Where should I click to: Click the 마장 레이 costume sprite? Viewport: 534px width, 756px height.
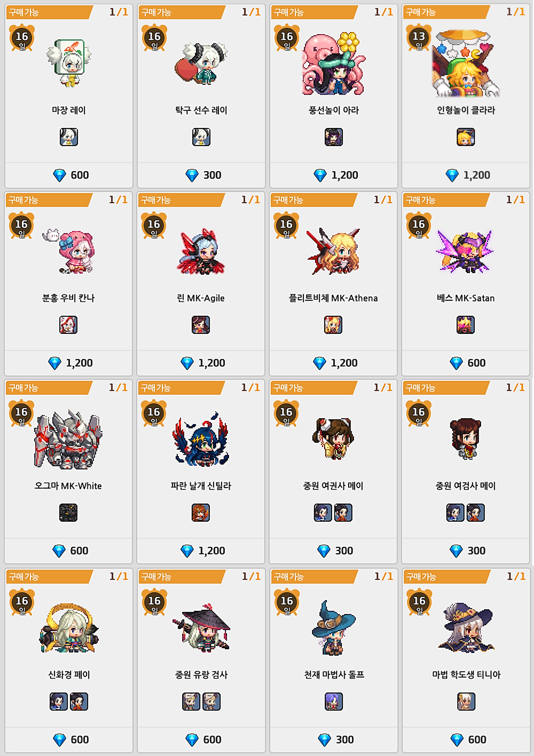coord(69,62)
